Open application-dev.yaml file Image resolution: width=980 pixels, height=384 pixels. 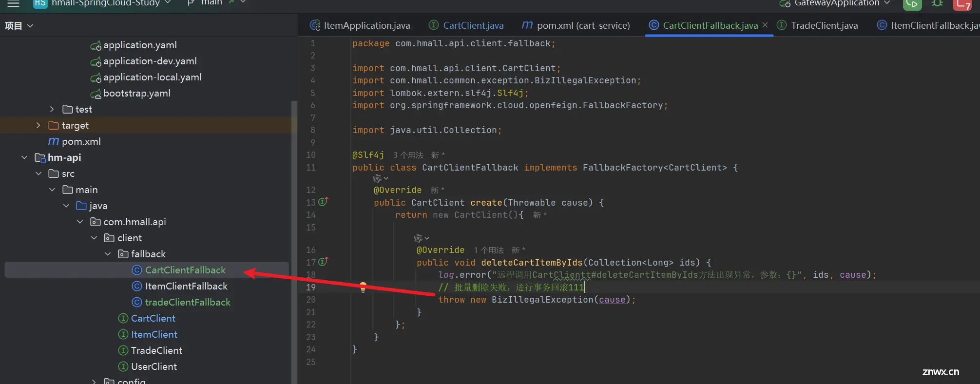150,61
